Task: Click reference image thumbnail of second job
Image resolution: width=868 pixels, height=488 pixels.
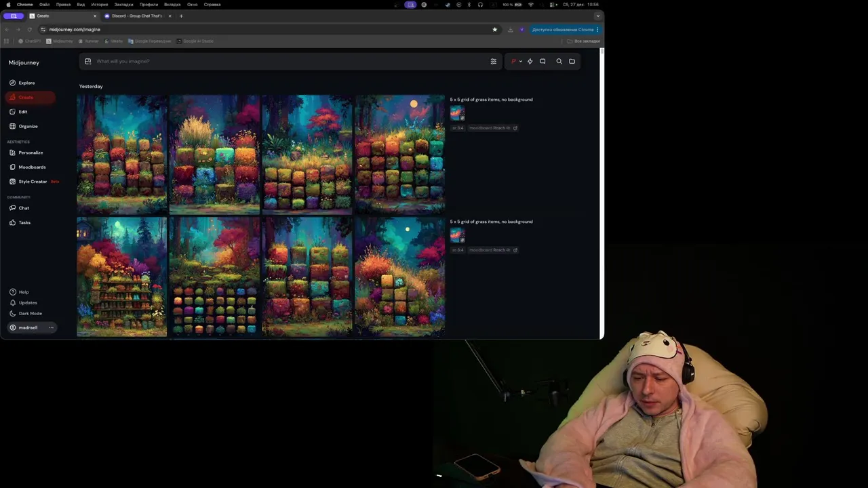Action: coord(457,235)
